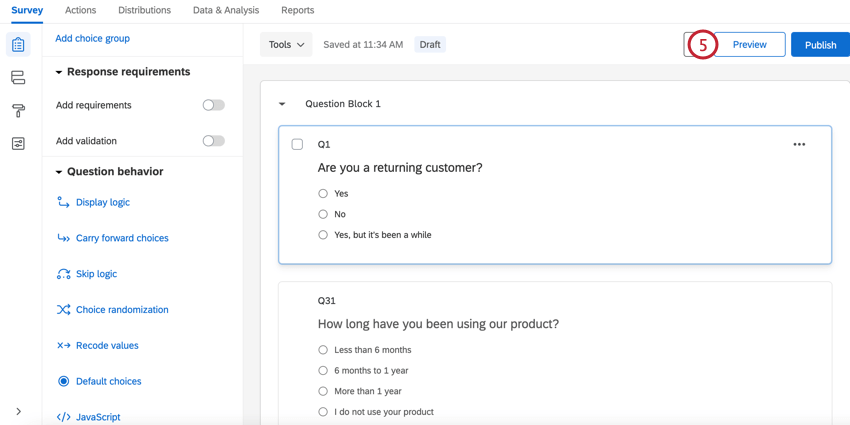Open the survey builder clipboard icon
Screen dimensions: 850x425
point(18,45)
